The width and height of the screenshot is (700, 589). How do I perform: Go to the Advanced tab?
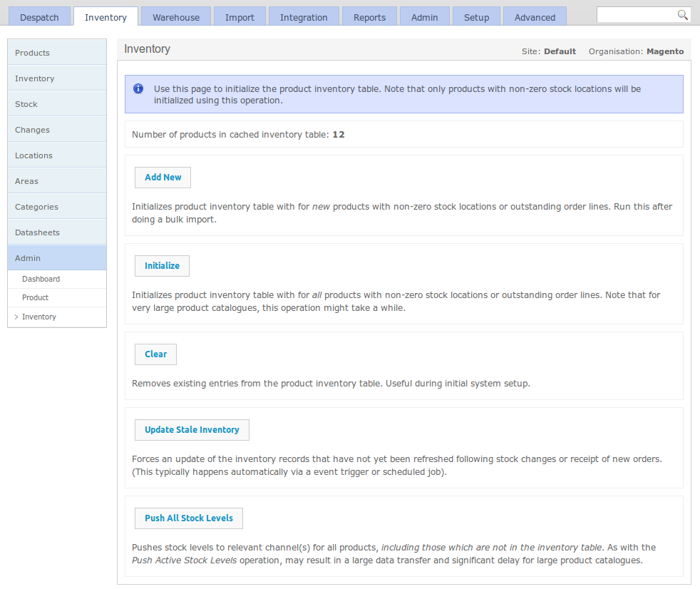click(x=535, y=17)
